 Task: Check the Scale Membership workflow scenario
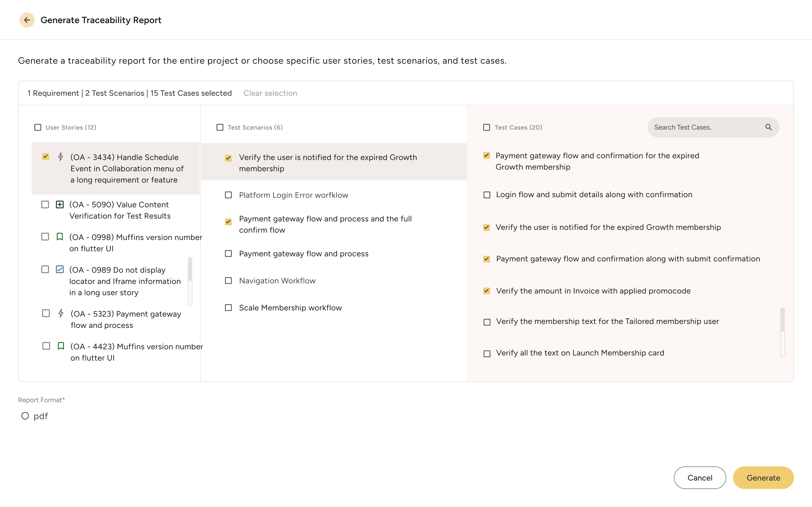pyautogui.click(x=228, y=308)
